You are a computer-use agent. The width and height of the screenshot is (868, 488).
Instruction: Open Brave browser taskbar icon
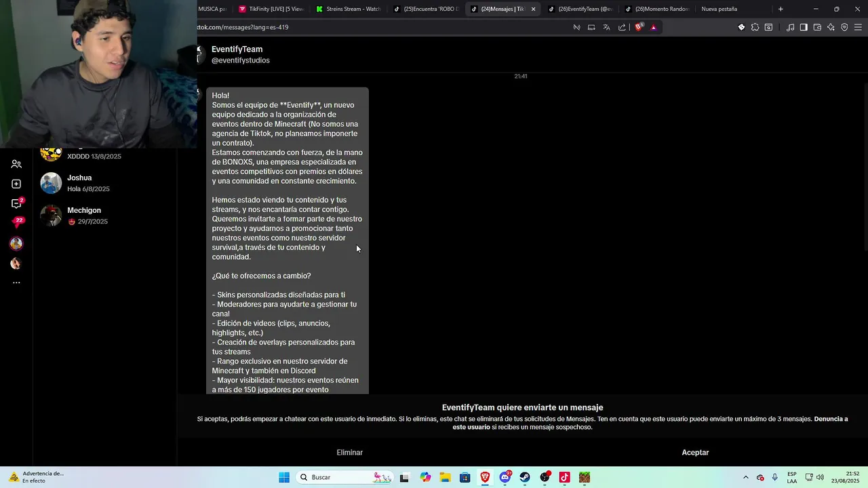click(485, 477)
